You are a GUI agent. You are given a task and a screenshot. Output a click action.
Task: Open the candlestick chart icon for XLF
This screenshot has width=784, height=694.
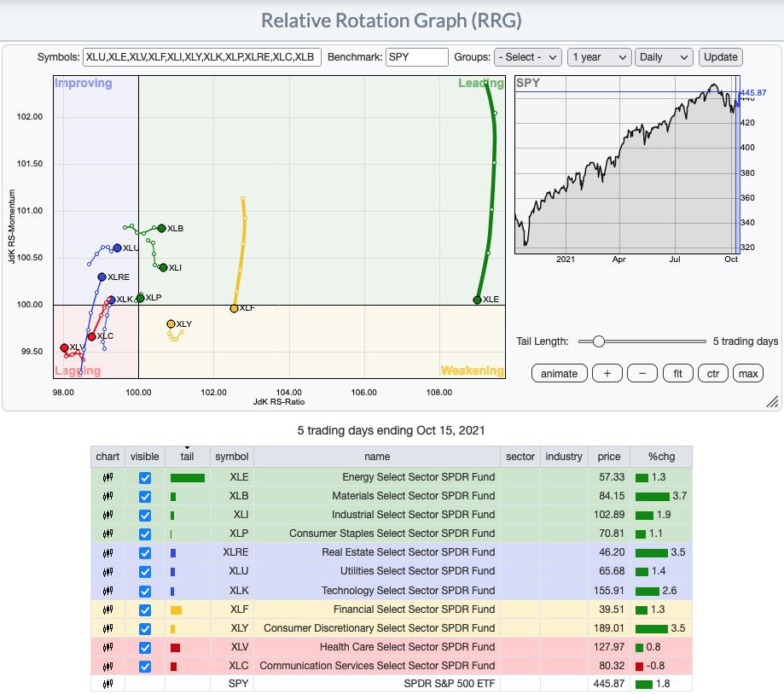pos(107,609)
